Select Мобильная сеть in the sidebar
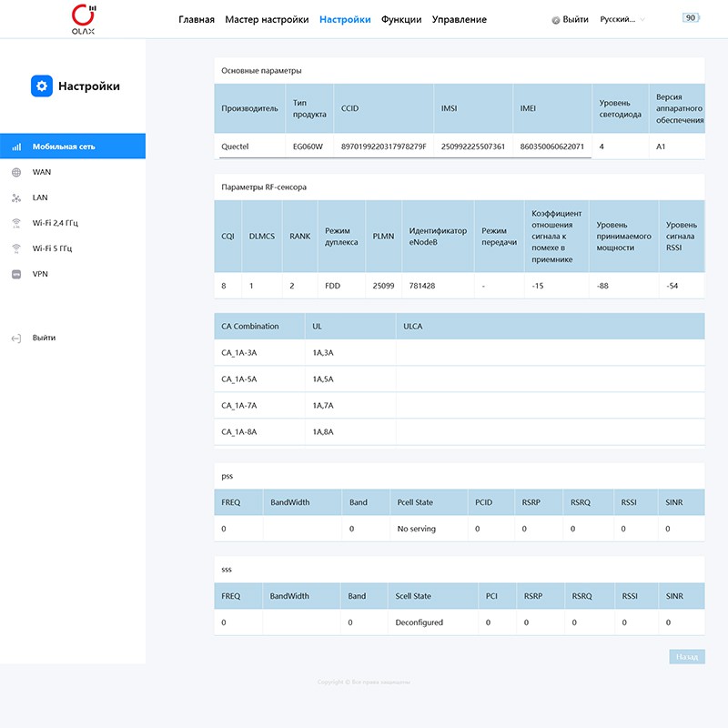The height and width of the screenshot is (728, 728). 64,147
